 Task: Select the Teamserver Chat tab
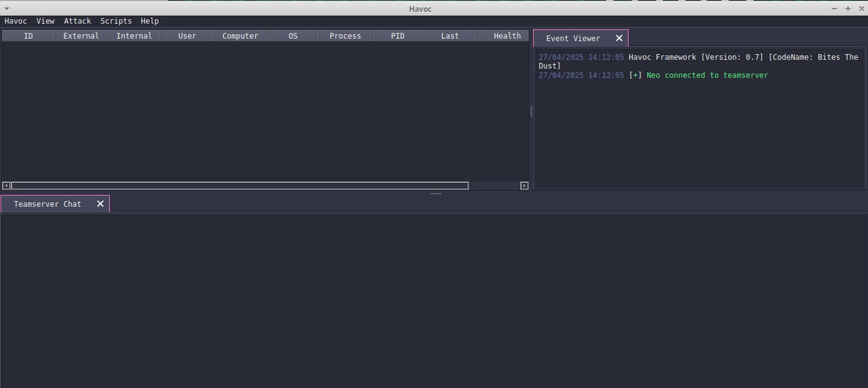(x=47, y=203)
